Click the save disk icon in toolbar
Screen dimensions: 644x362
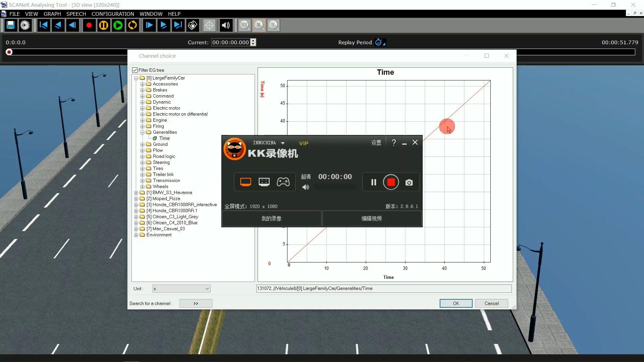point(10,25)
